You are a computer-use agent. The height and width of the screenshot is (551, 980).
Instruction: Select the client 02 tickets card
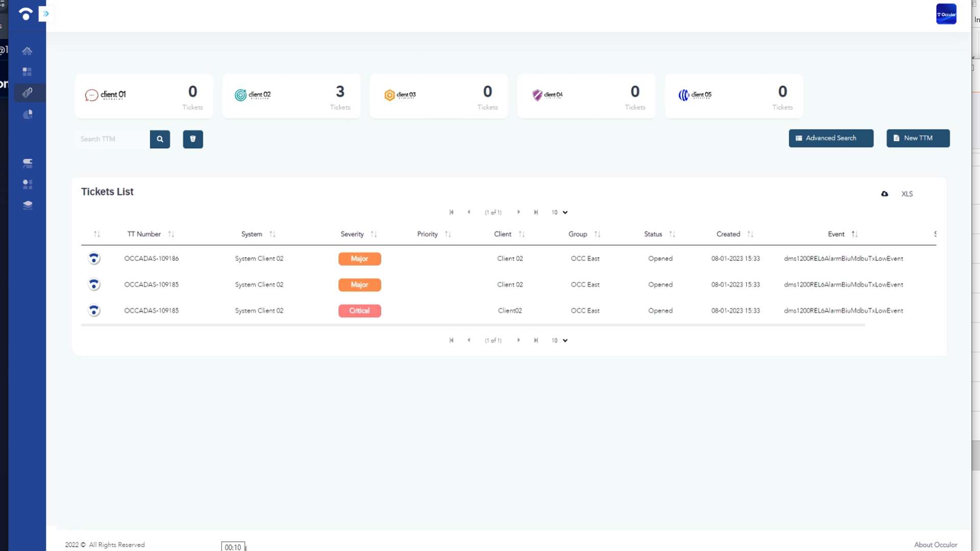click(x=291, y=96)
